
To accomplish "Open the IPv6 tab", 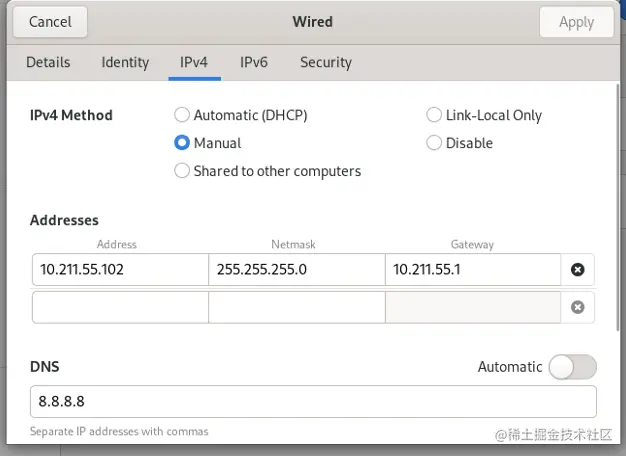I will (x=254, y=62).
